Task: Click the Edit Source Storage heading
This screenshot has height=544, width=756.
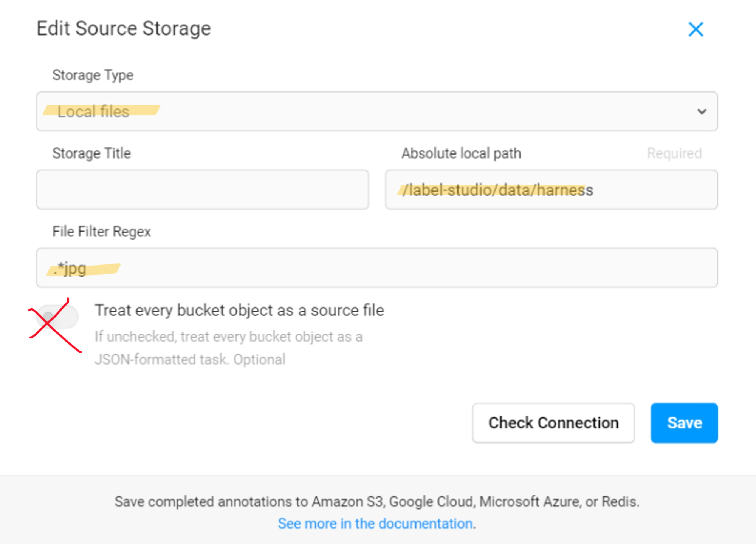Action: (x=124, y=28)
